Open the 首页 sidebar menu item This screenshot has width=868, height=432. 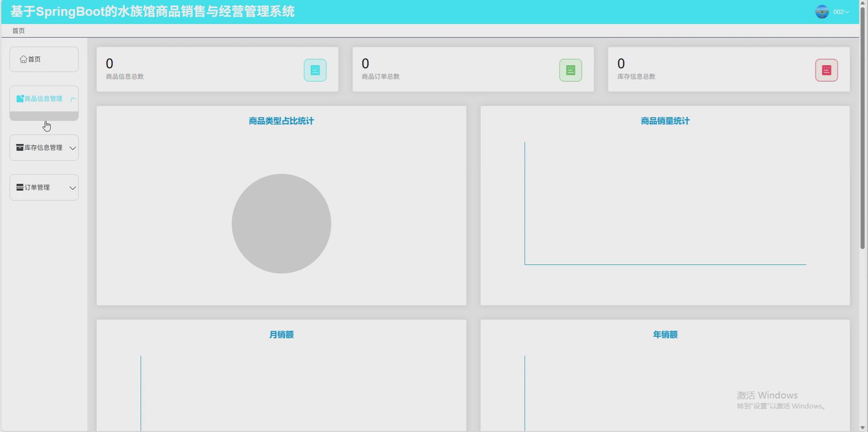click(x=44, y=59)
